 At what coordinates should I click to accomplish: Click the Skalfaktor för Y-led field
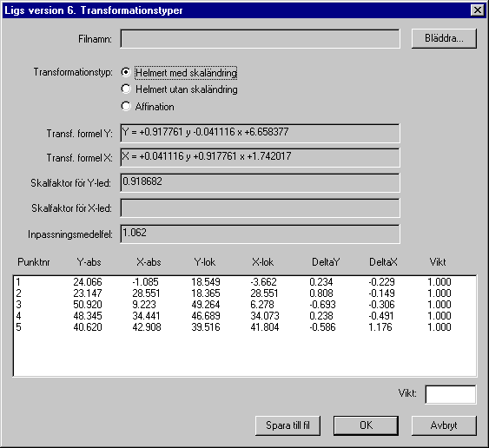[260, 182]
